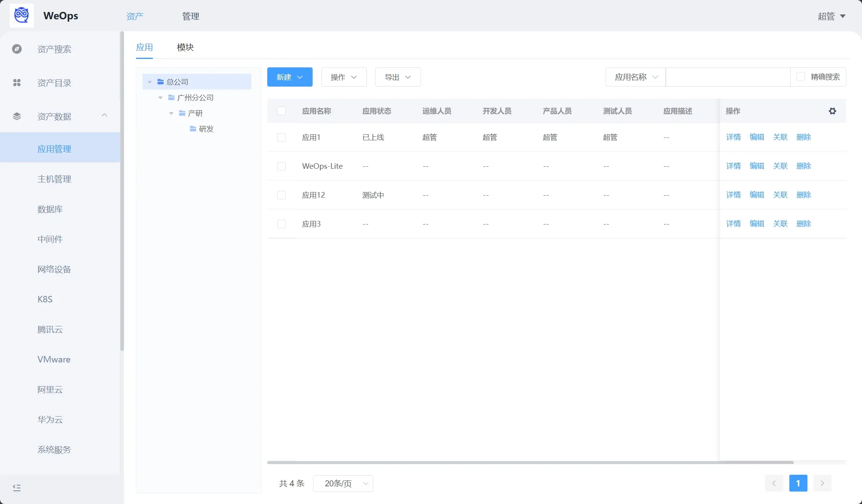Click 关联 for WeOps-Lite
Screen dimensions: 862x504
(781, 166)
